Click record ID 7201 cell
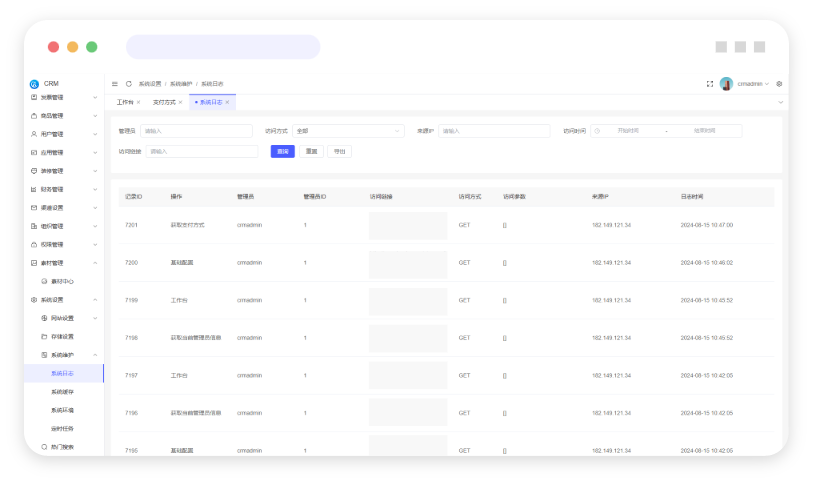Image resolution: width=813 pixels, height=484 pixels. (x=131, y=225)
